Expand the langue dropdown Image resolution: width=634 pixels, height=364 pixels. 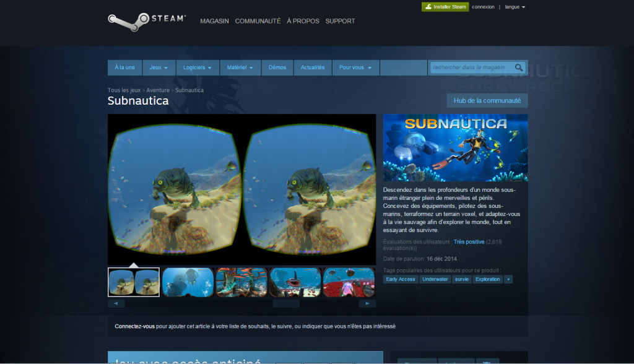(x=515, y=7)
